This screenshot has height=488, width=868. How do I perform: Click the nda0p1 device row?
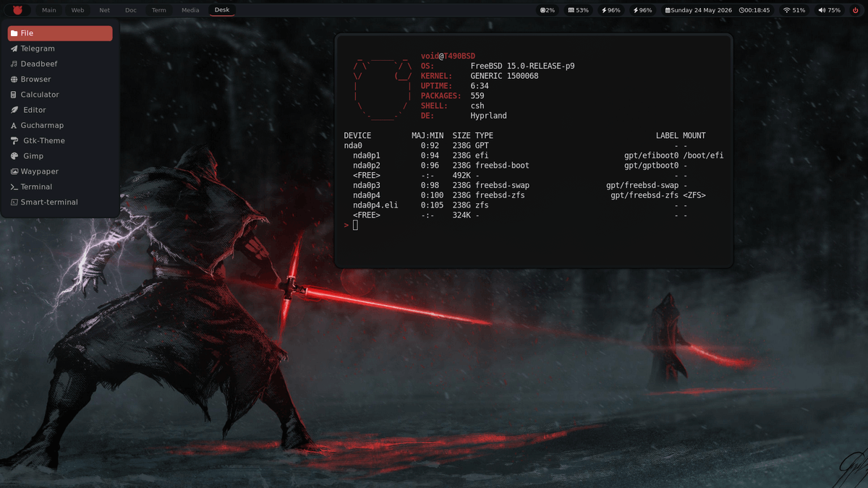click(534, 155)
